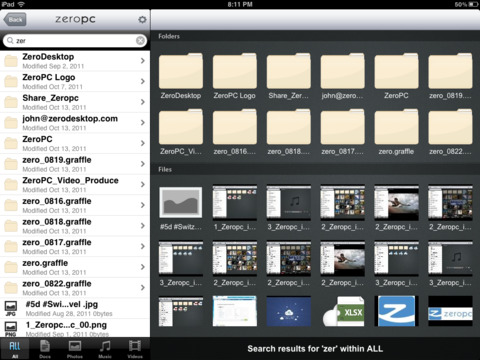Focus the 'zer' search input field
This screenshot has height=360, width=480.
click(75, 41)
